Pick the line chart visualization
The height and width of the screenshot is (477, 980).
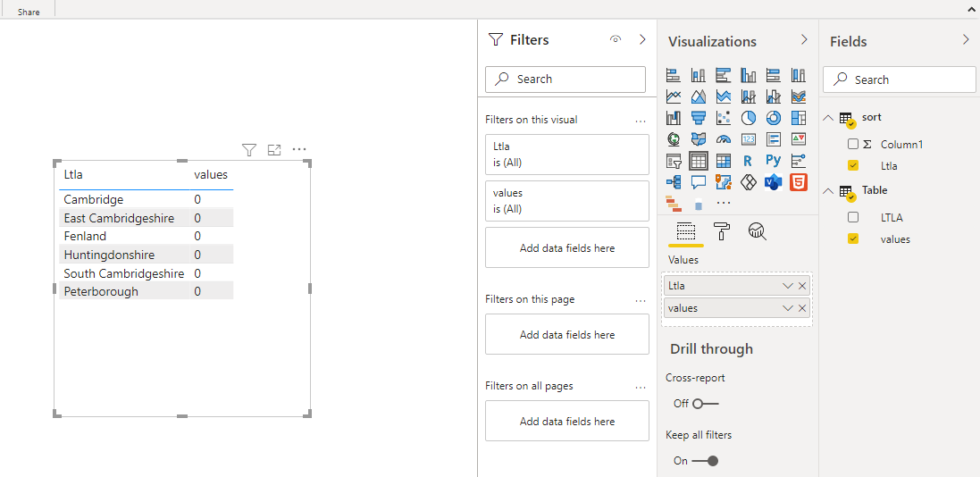(673, 96)
